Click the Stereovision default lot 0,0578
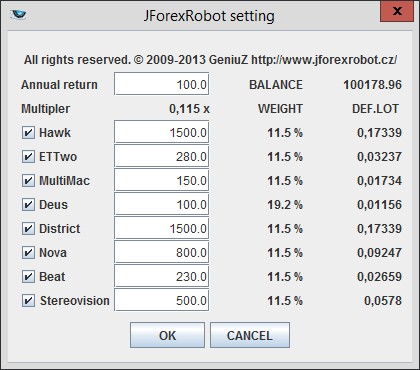Screen dimensions: 420x370 383,301
